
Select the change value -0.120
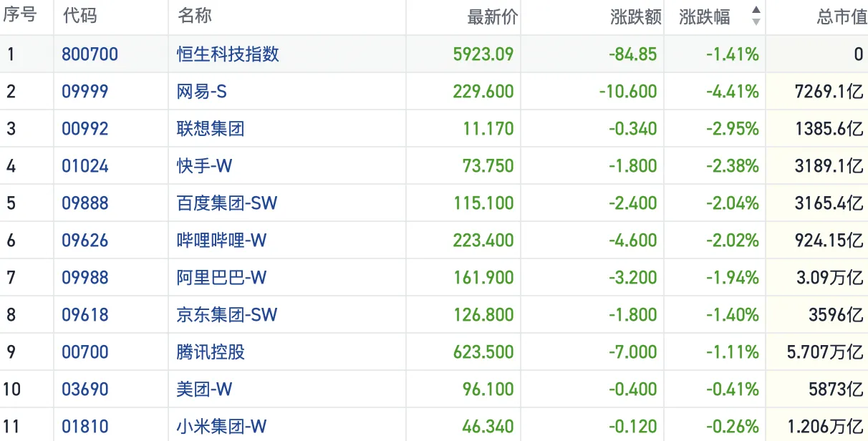pyautogui.click(x=635, y=427)
